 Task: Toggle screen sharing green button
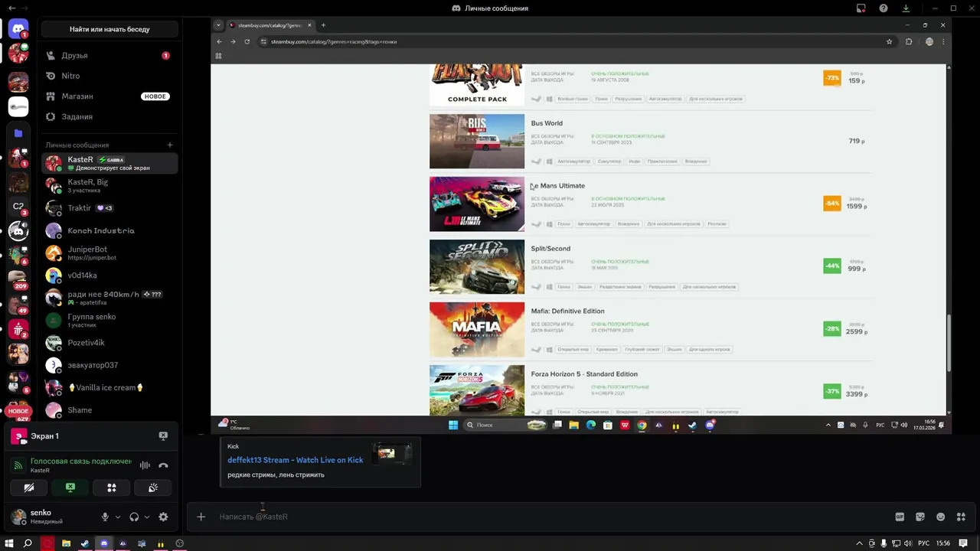70,487
